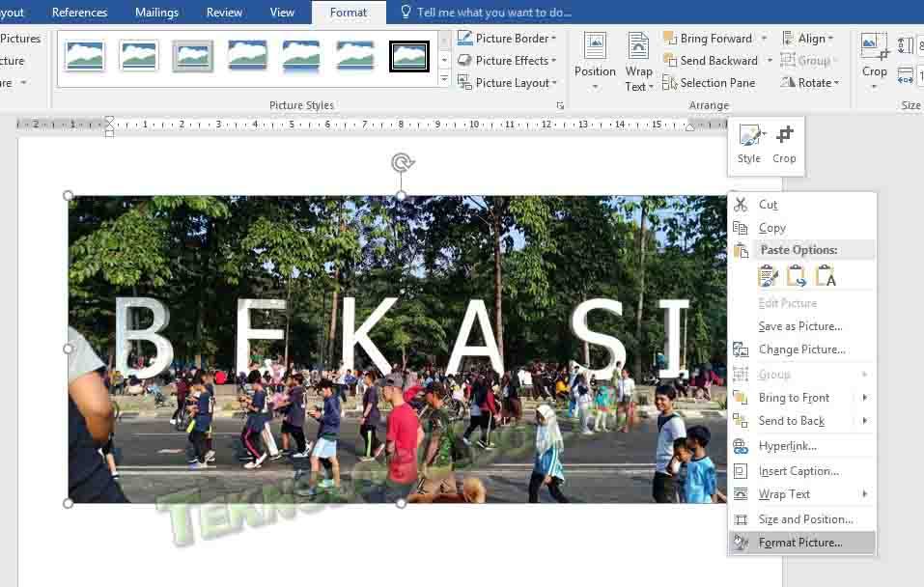Switch to the View tab
924x587 pixels.
282,13
